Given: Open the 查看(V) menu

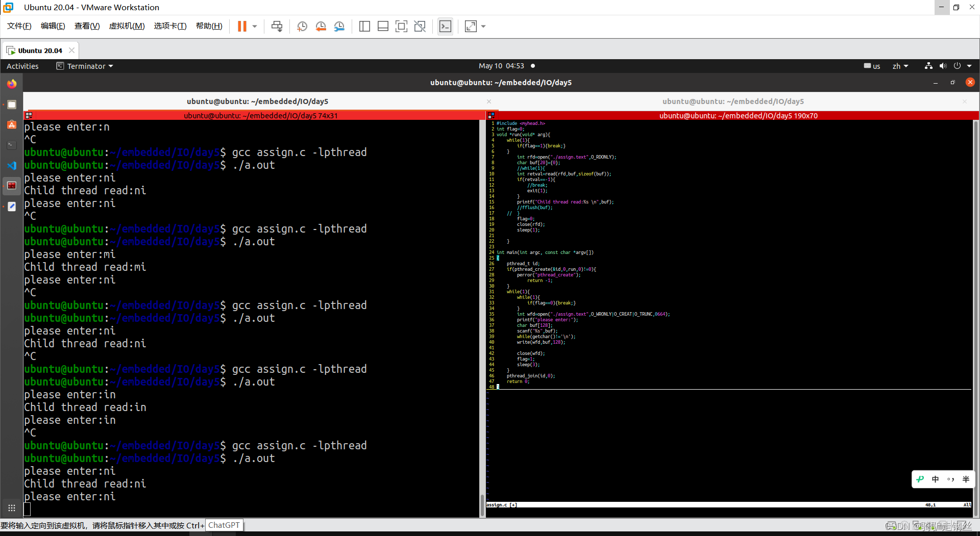Looking at the screenshot, I should tap(87, 26).
